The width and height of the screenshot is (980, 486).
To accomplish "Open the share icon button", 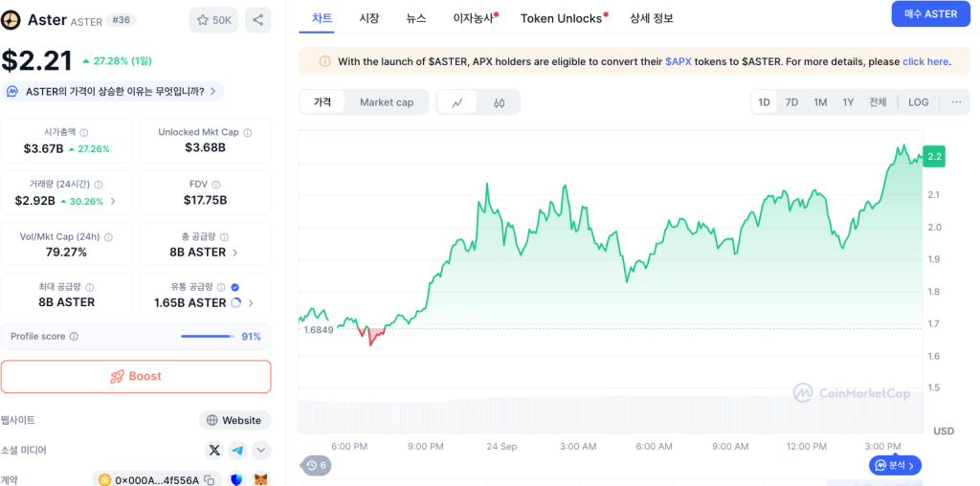I will click(258, 21).
